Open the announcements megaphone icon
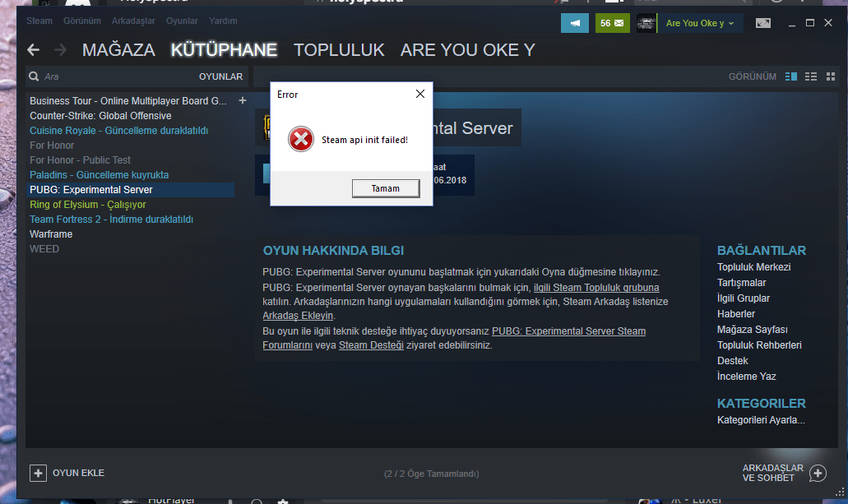Image resolution: width=848 pixels, height=504 pixels. [575, 23]
